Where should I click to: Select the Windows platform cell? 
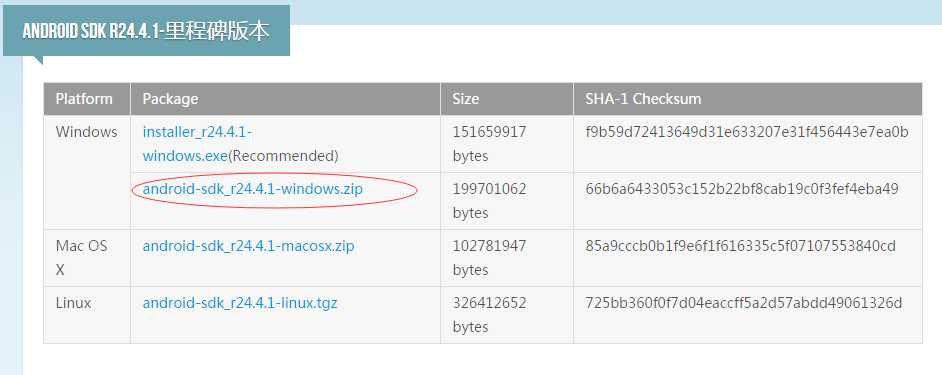point(87,132)
